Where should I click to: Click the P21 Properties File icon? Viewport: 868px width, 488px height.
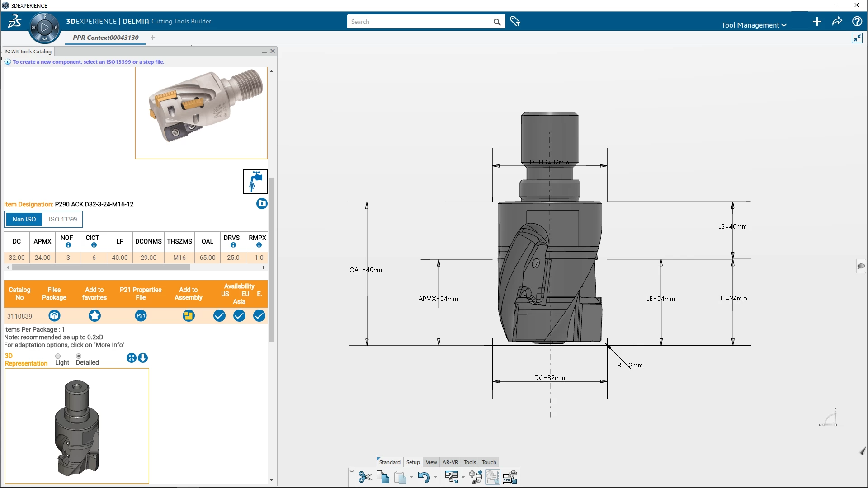tap(141, 316)
